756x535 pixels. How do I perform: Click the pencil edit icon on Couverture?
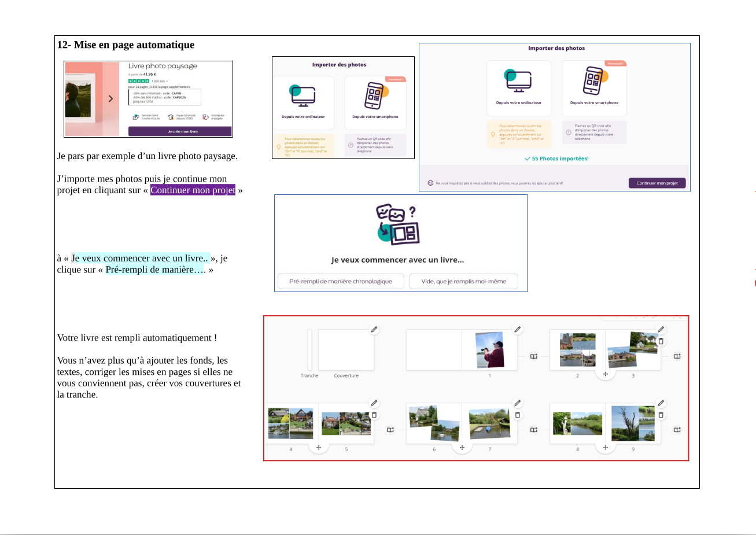pos(374,329)
